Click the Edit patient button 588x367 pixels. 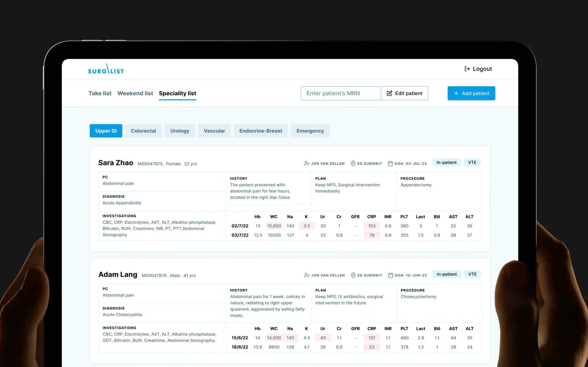click(405, 93)
